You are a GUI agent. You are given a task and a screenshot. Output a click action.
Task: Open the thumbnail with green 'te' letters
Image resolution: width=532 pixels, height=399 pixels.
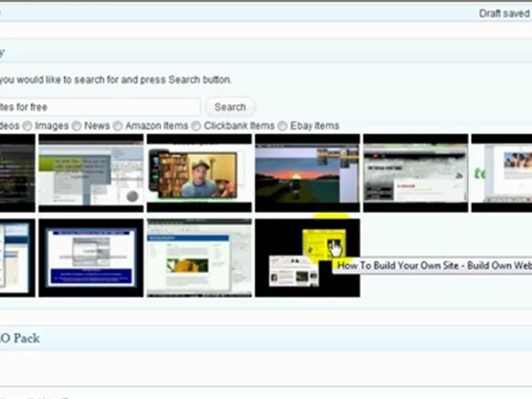[502, 173]
